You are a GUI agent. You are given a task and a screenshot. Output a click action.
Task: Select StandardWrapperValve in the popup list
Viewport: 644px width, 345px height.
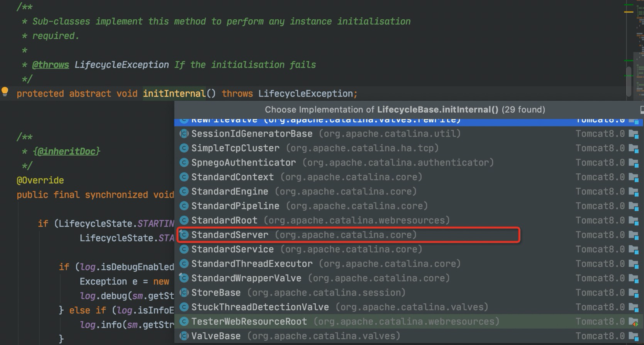point(409,278)
